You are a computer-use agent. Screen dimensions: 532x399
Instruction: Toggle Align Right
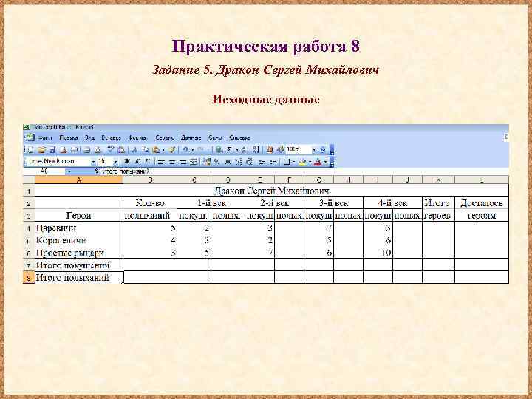click(183, 162)
